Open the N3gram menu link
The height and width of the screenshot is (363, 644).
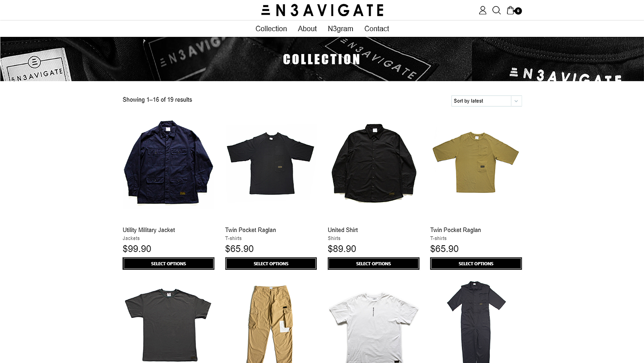tap(340, 29)
